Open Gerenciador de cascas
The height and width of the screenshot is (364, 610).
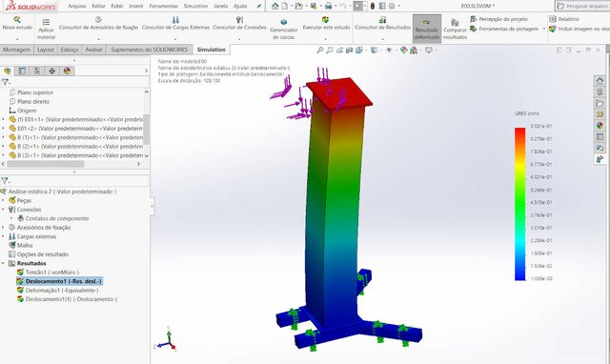pyautogui.click(x=284, y=29)
